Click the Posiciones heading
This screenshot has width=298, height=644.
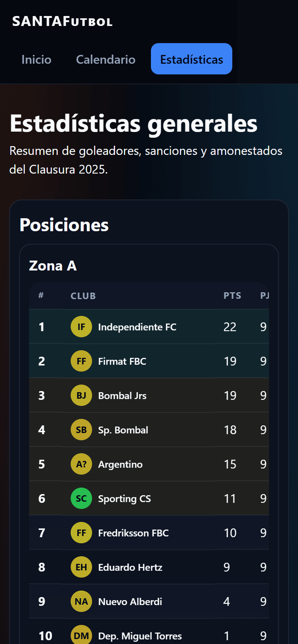pyautogui.click(x=64, y=225)
